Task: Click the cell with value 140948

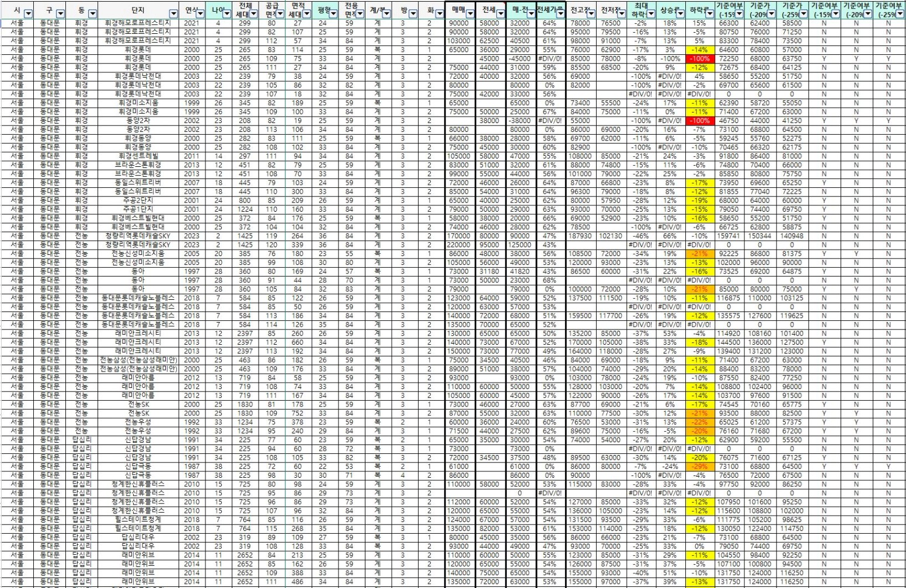Action: (792, 236)
